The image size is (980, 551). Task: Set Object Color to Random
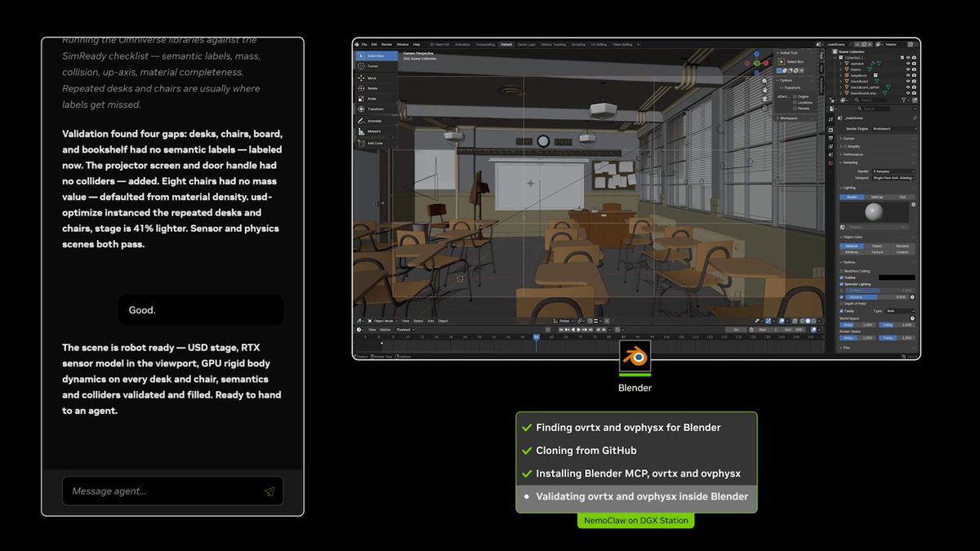point(902,246)
